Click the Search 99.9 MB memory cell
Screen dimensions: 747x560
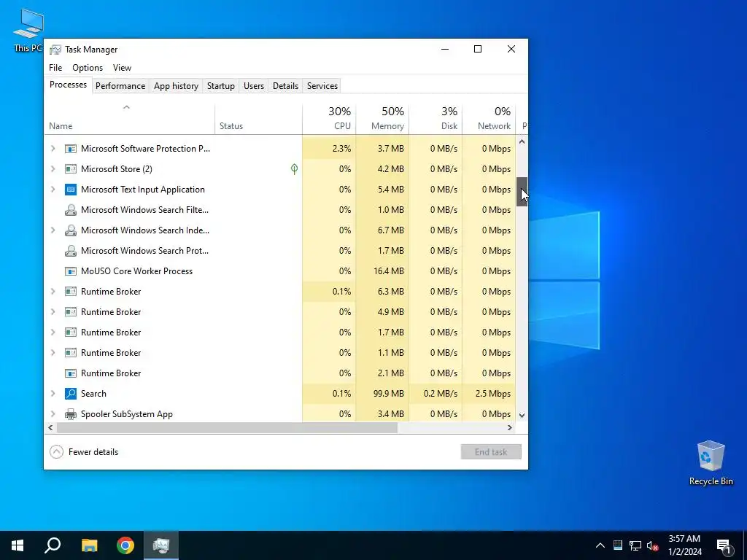382,394
